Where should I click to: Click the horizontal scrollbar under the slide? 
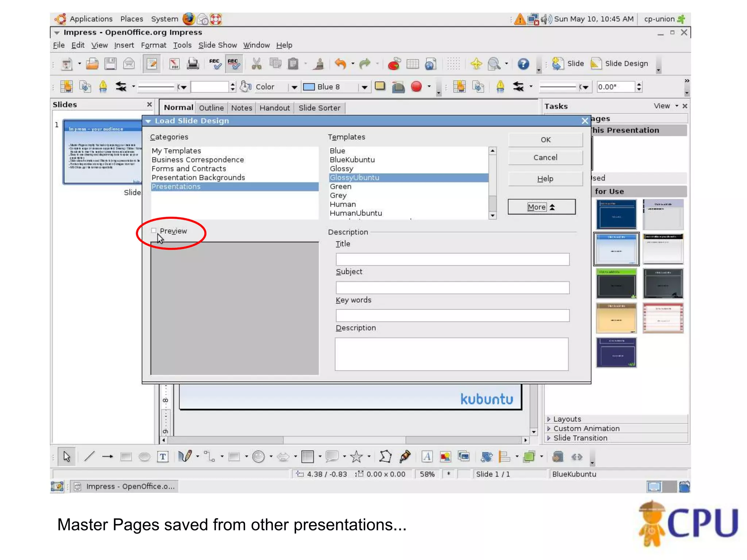344,440
